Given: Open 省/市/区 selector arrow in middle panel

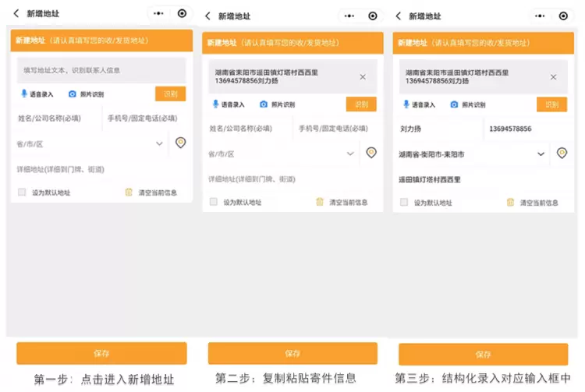Looking at the screenshot, I should [x=351, y=154].
